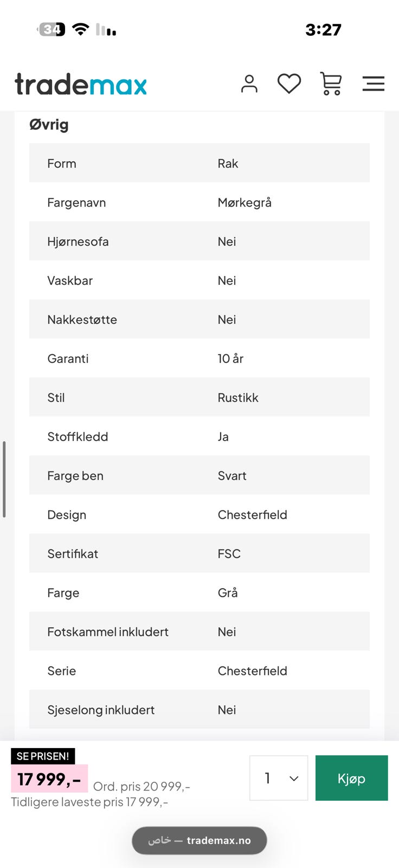Click the quantity dropdown chevron arrow

click(x=294, y=778)
